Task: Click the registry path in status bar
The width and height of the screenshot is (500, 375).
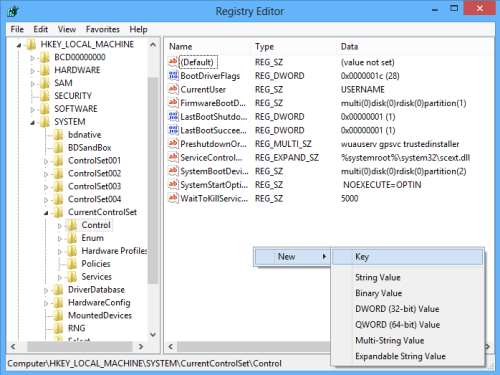Action: click(x=145, y=363)
